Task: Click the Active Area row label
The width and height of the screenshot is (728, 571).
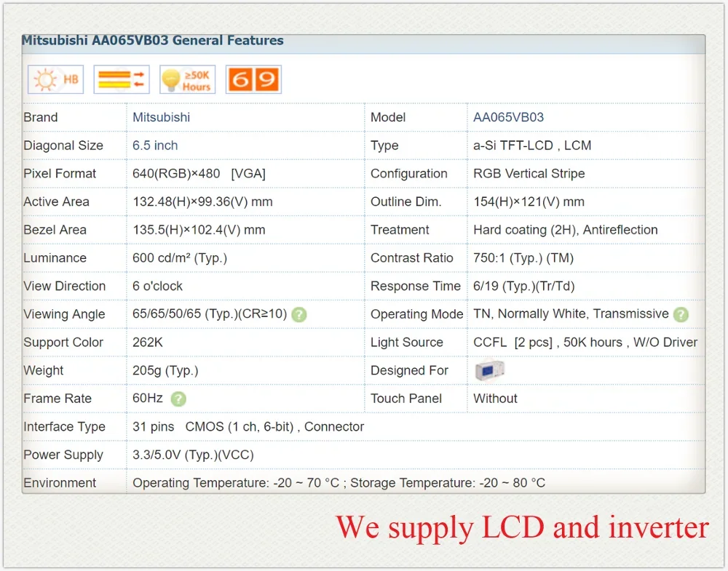Action: (x=56, y=201)
